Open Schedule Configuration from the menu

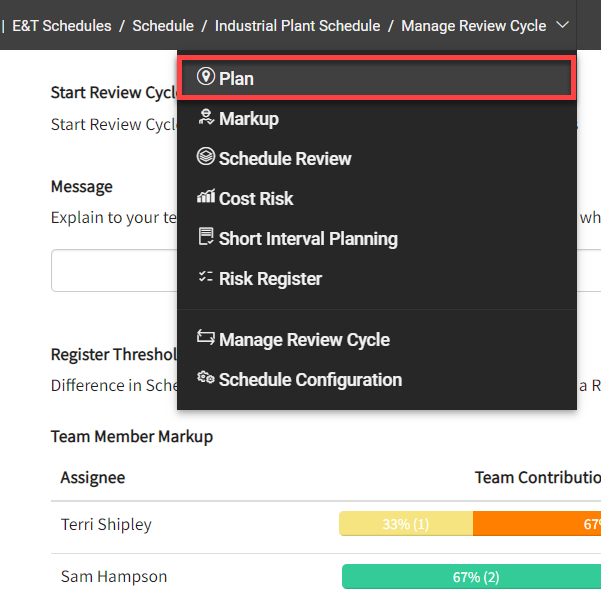pyautogui.click(x=309, y=380)
